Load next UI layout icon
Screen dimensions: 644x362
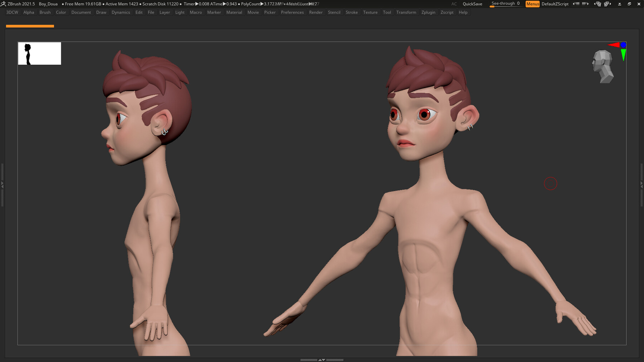[x=608, y=4]
